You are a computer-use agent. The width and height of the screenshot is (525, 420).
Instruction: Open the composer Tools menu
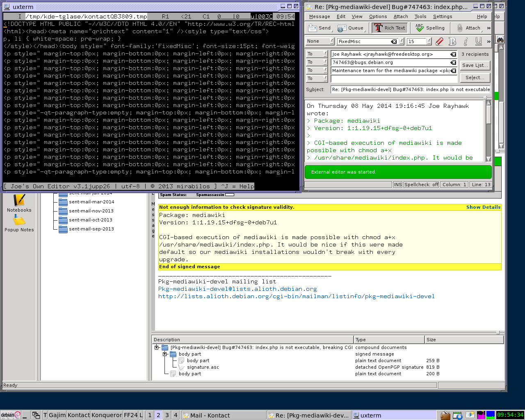[420, 16]
